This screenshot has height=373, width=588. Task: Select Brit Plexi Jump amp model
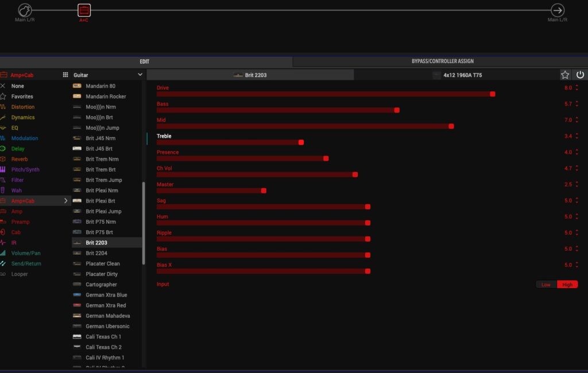[103, 211]
